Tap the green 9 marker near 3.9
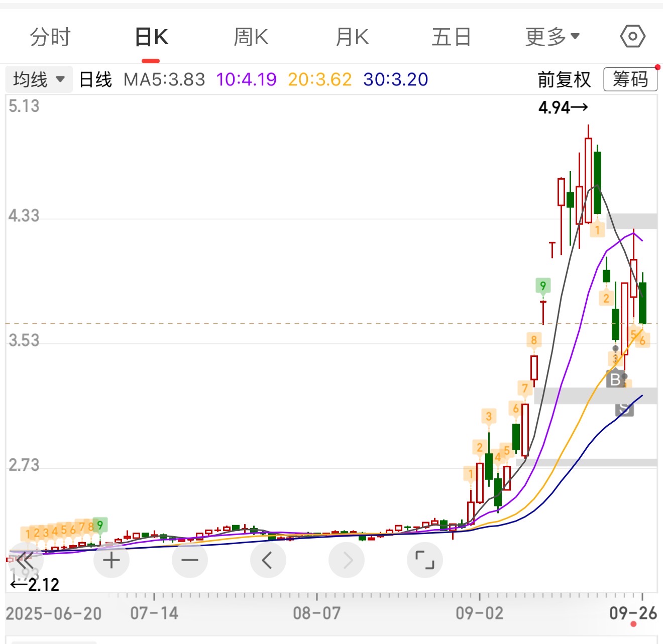Viewport: 663px width, 644px height. coord(542,286)
